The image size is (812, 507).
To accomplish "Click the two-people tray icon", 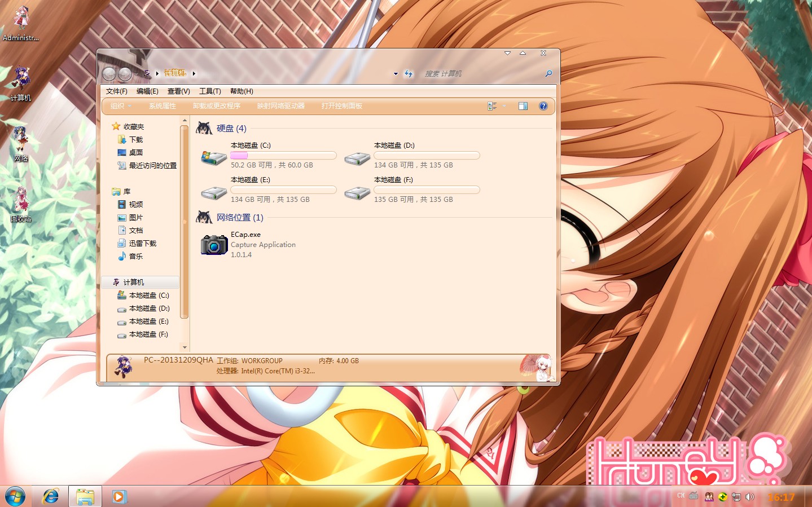I will (x=709, y=497).
